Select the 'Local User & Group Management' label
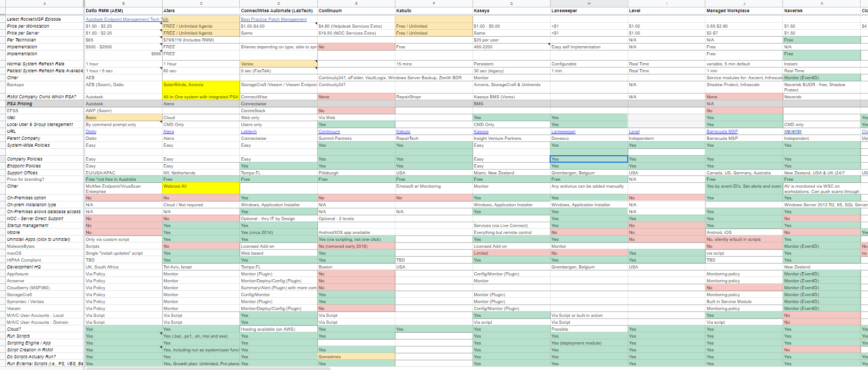This screenshot has width=868, height=370. click(45, 124)
